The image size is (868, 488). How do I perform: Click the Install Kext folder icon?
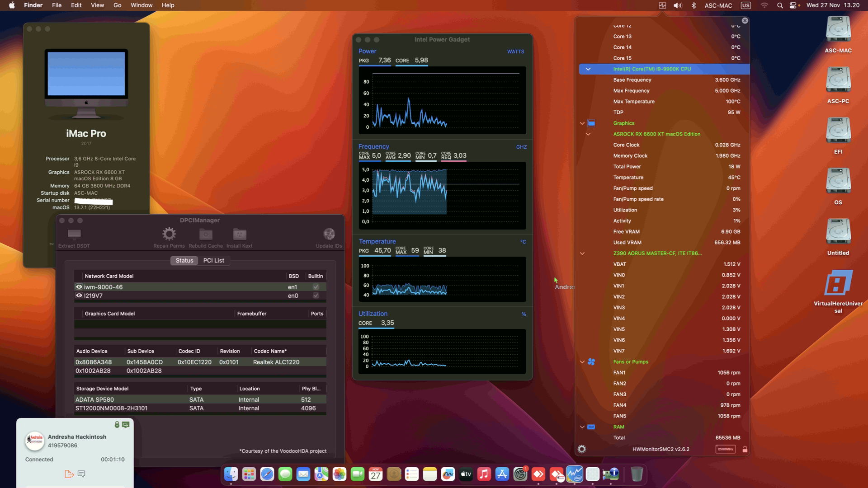click(239, 233)
